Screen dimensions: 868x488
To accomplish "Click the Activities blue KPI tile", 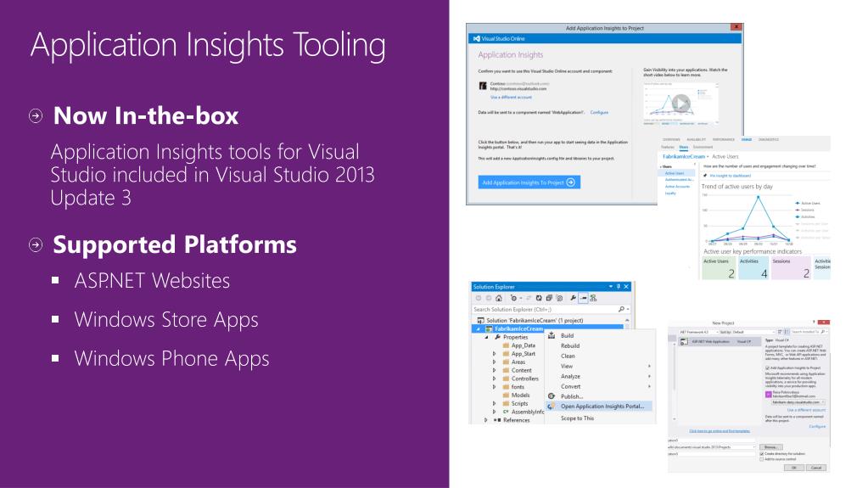I will 753,267.
